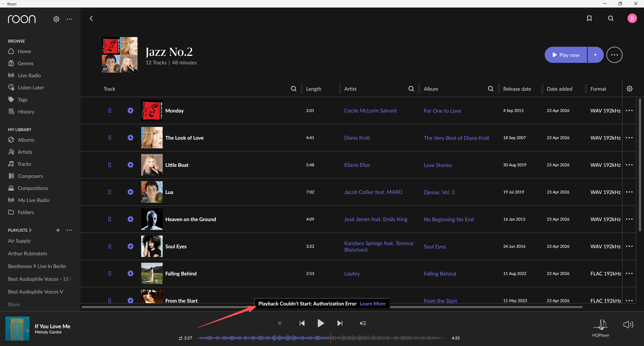Open more options for Monday row
This screenshot has width=644, height=346.
coord(629,110)
